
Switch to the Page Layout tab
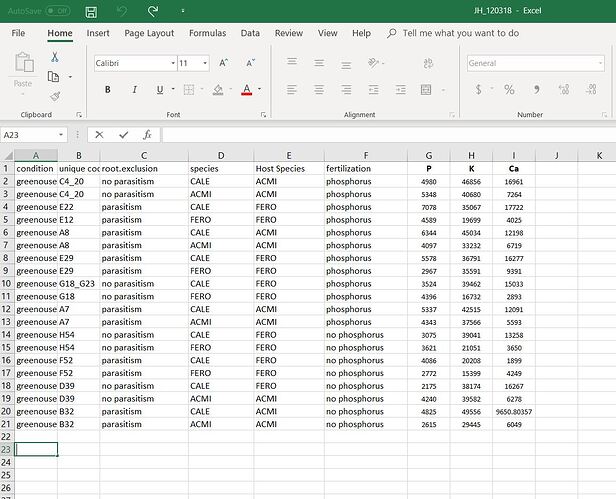[x=149, y=33]
